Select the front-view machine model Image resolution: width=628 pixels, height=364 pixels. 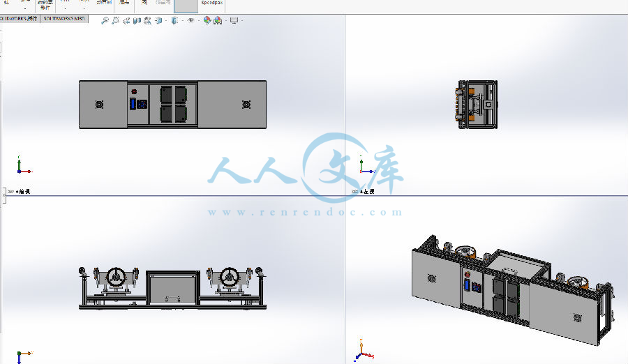(x=172, y=105)
